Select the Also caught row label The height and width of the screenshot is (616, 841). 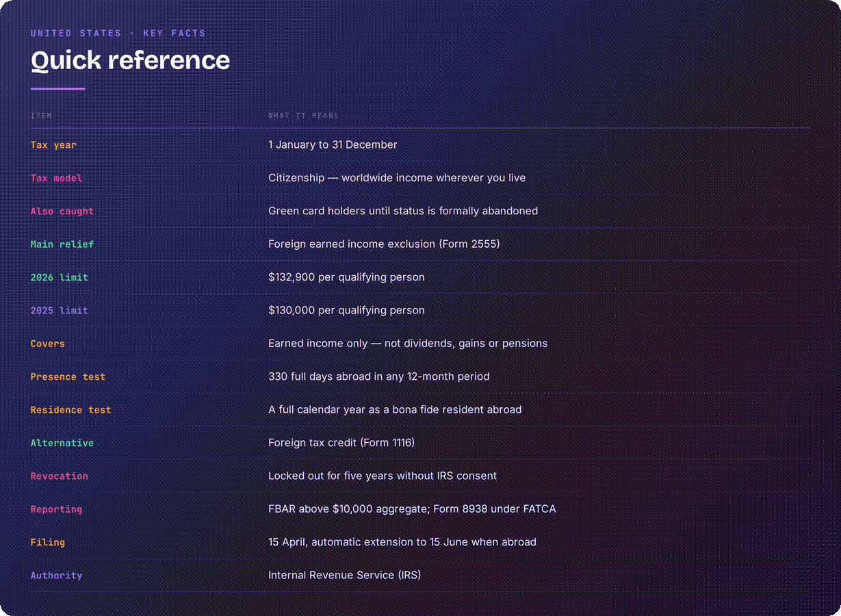62,211
